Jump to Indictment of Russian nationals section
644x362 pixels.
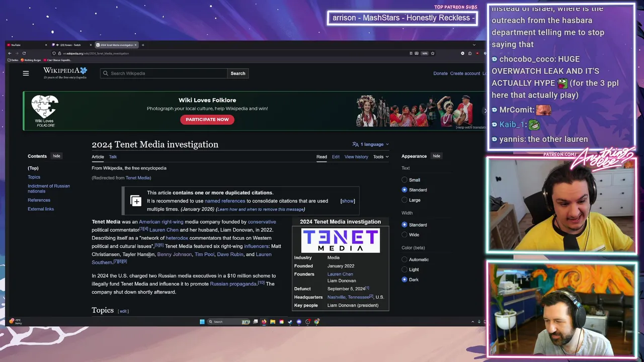[x=49, y=189]
